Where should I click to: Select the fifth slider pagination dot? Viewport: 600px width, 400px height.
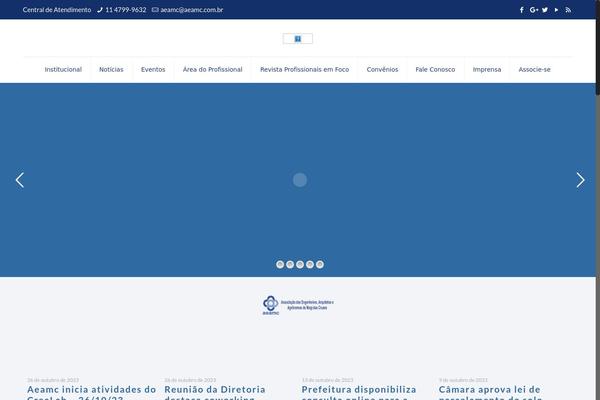320,264
